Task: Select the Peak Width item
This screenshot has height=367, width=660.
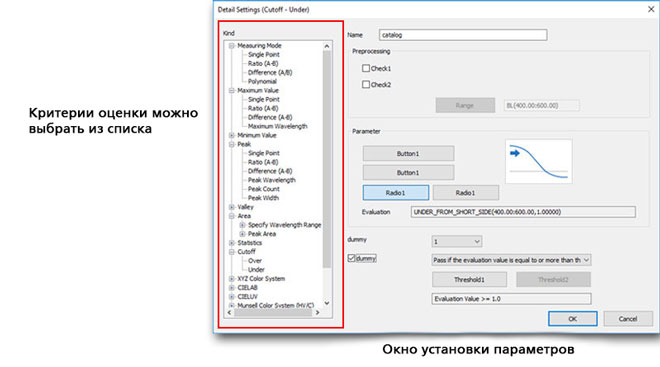Action: pyautogui.click(x=263, y=198)
